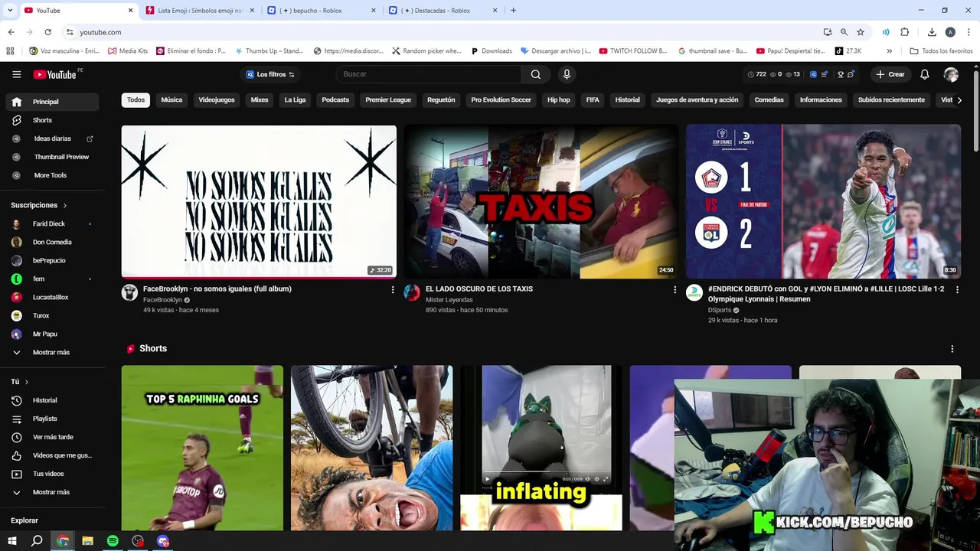Image resolution: width=980 pixels, height=551 pixels.
Task: Play the No Somos Iguales album thumbnail
Action: (259, 201)
